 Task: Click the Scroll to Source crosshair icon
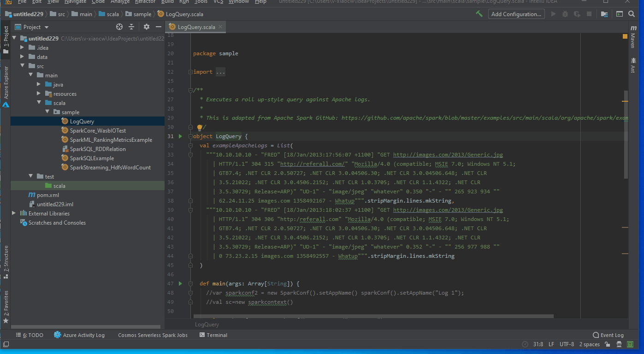[x=119, y=27]
